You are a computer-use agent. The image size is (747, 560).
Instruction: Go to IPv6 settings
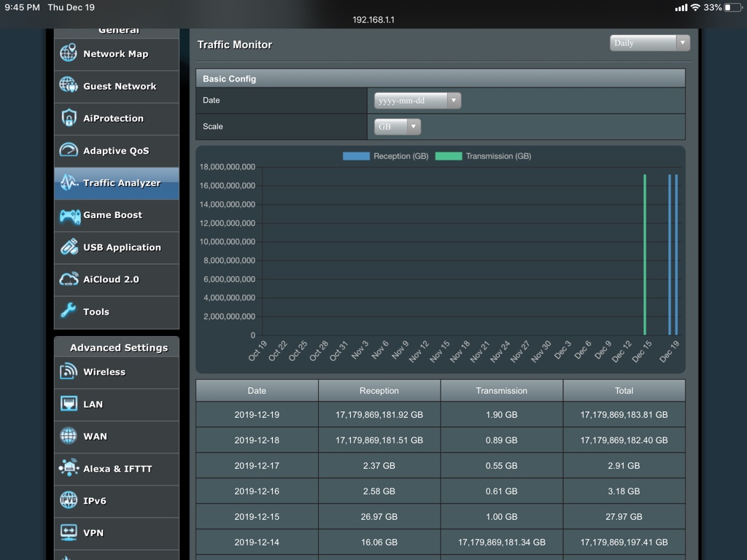tap(117, 501)
